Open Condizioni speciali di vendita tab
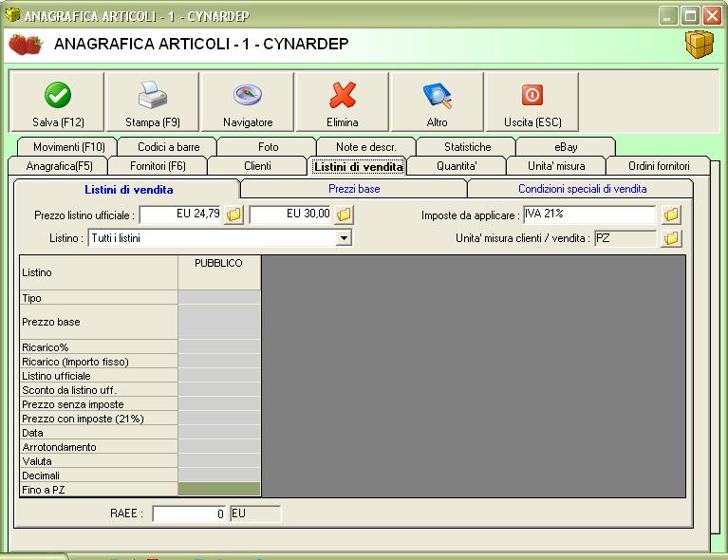Image resolution: width=728 pixels, height=560 pixels. 582,189
